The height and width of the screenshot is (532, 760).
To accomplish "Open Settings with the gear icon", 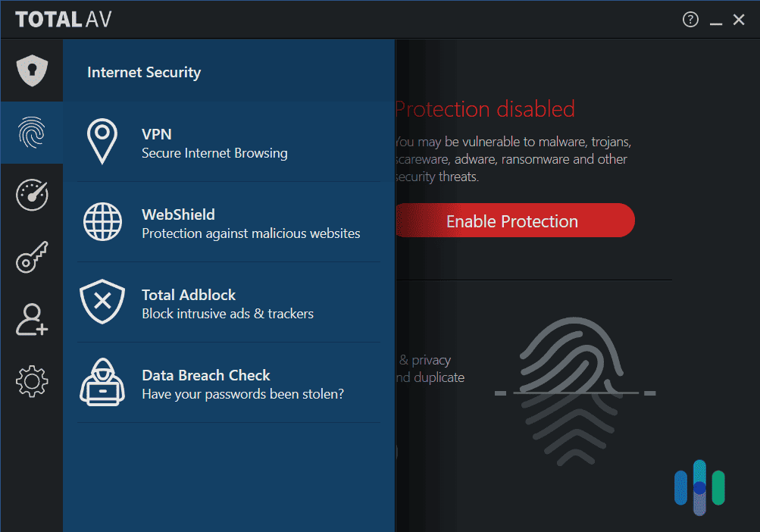I will tap(31, 381).
